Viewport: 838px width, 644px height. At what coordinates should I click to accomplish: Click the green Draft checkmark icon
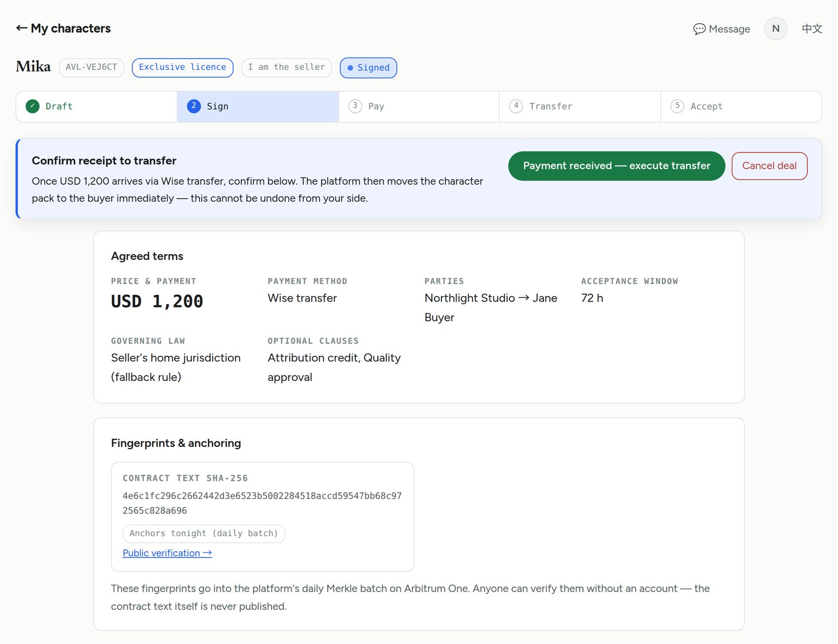pos(33,106)
